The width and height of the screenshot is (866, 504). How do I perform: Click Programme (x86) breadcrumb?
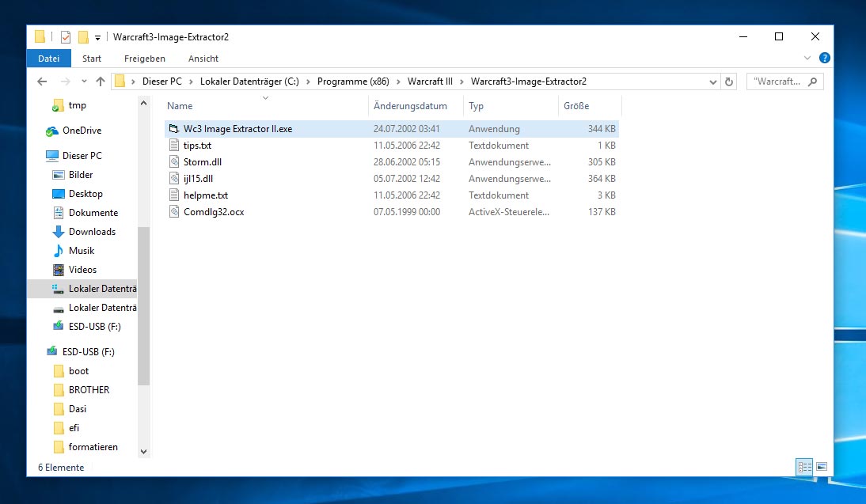[353, 81]
